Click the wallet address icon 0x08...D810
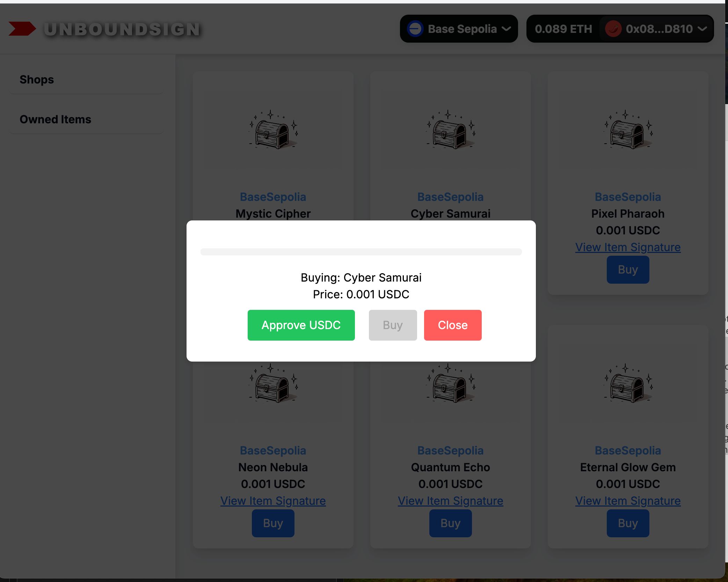This screenshot has width=728, height=582. pyautogui.click(x=614, y=29)
